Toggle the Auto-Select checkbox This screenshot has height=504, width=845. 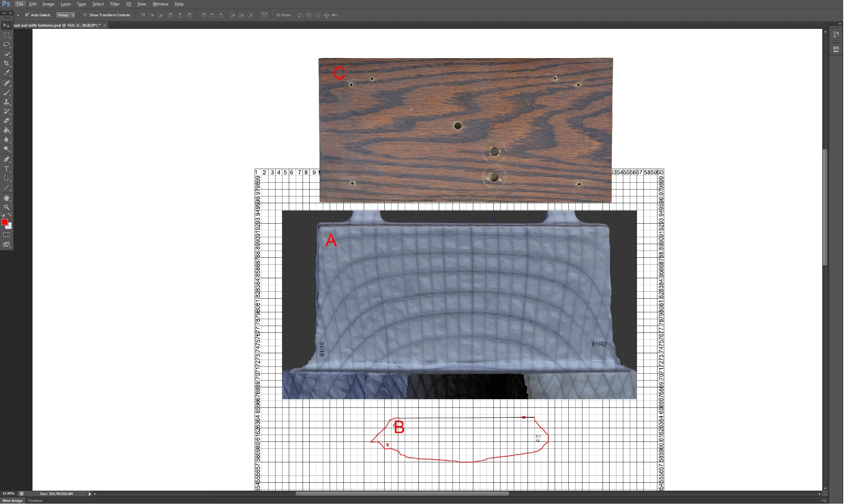pos(27,15)
